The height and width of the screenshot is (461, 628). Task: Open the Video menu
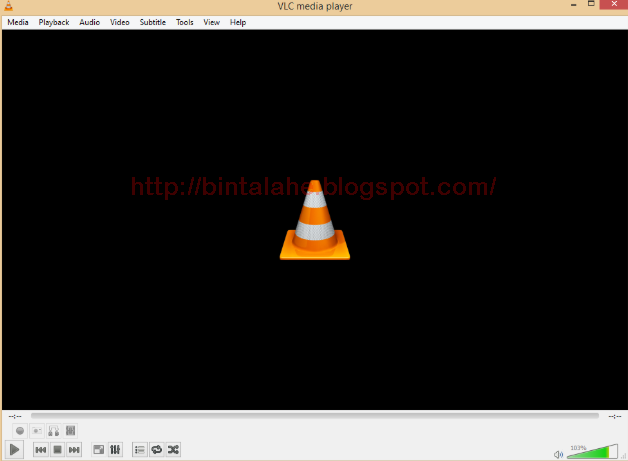coord(120,22)
